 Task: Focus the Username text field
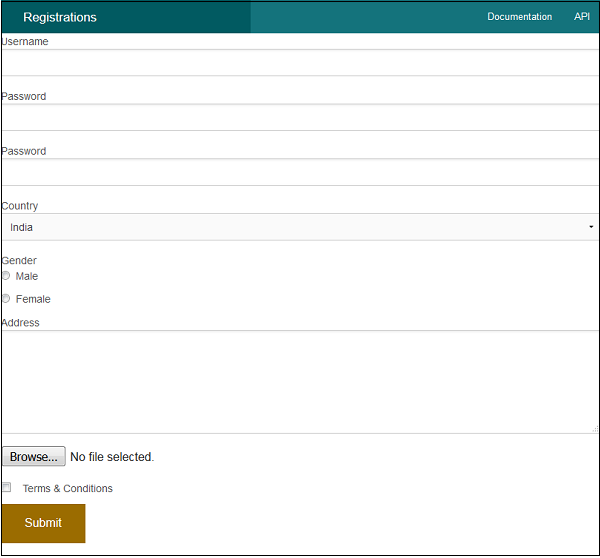(x=300, y=63)
